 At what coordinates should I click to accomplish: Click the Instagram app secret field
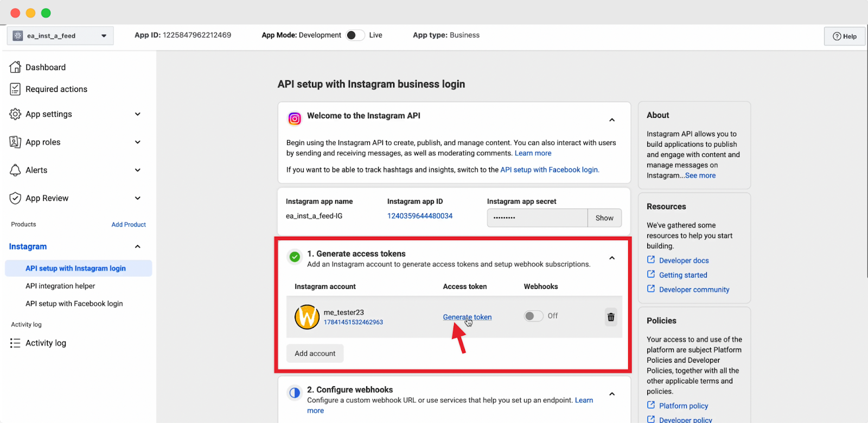537,218
